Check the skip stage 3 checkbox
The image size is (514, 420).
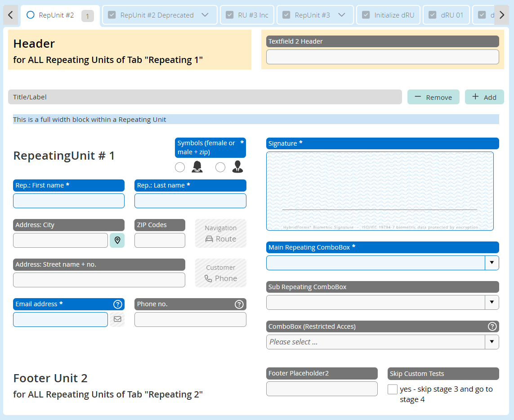393,389
